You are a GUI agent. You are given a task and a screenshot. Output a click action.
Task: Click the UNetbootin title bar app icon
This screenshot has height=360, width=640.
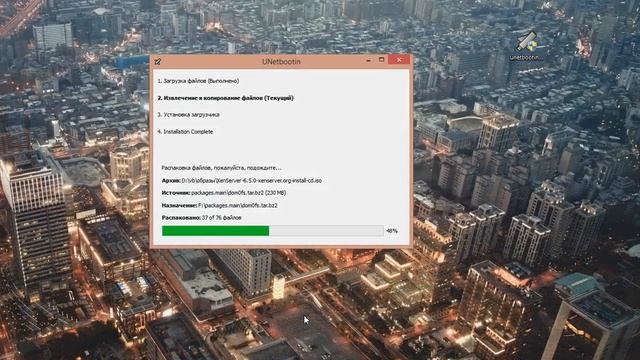pos(158,62)
